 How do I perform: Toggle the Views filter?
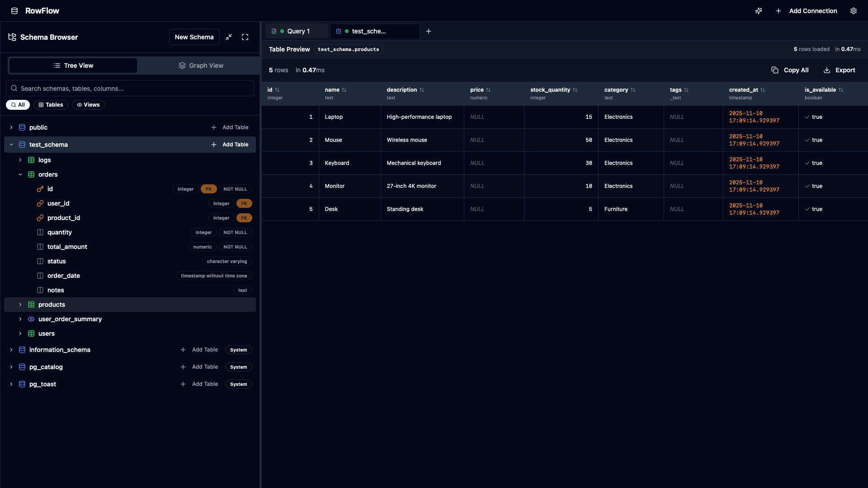88,104
